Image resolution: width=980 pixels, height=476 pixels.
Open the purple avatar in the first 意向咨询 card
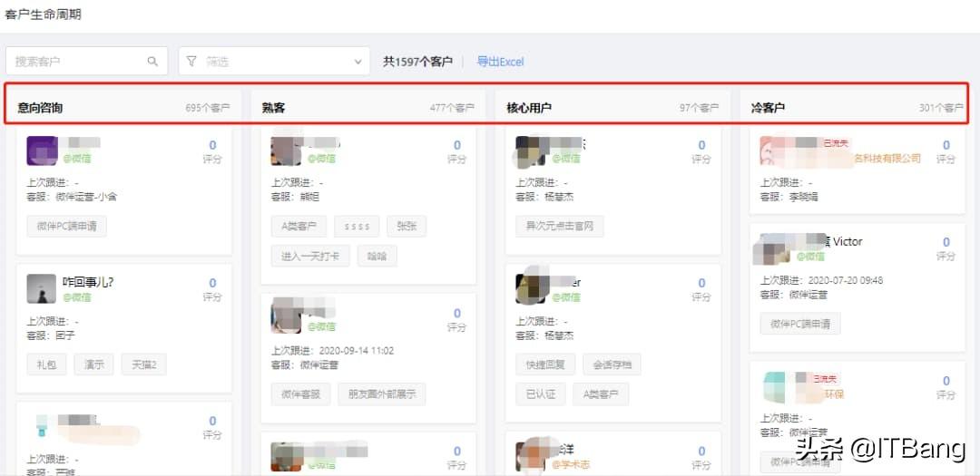coord(42,151)
